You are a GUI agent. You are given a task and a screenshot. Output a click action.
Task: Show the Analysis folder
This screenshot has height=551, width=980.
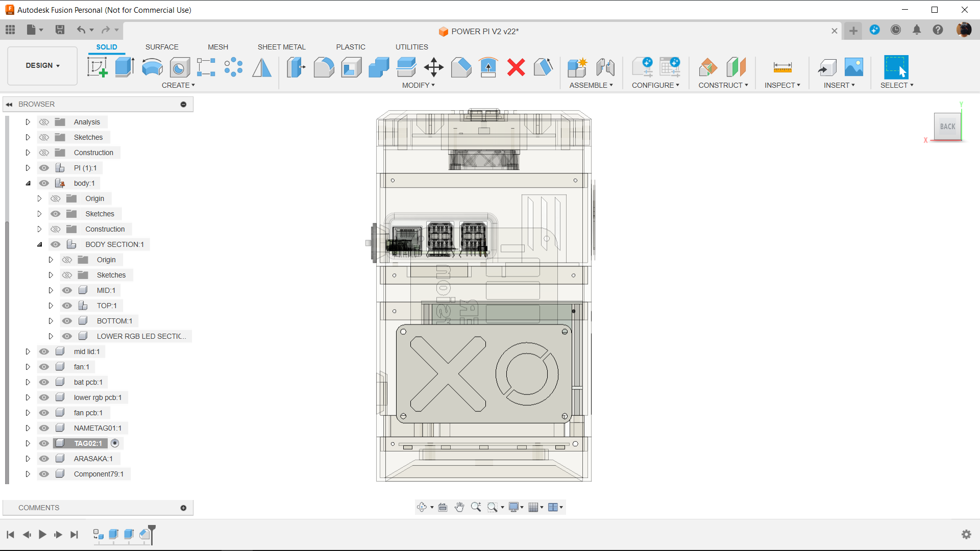coord(44,122)
